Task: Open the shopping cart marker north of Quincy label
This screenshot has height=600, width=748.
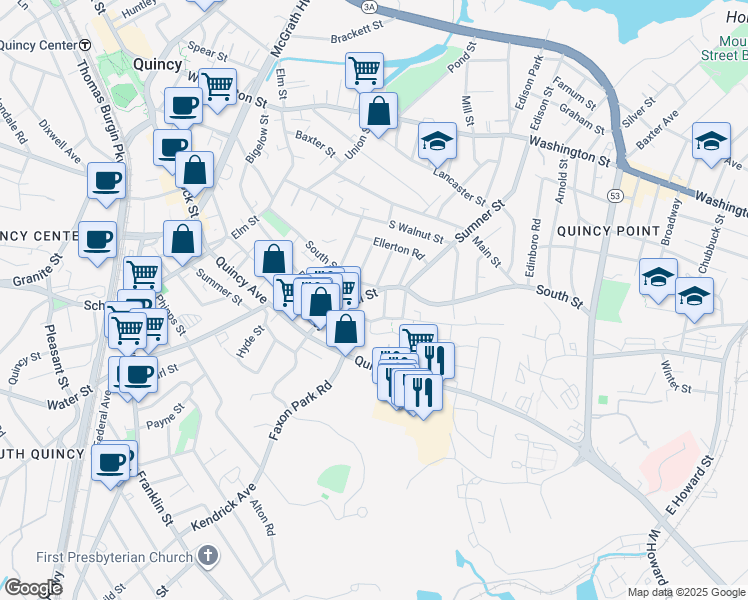Action: coord(217,85)
